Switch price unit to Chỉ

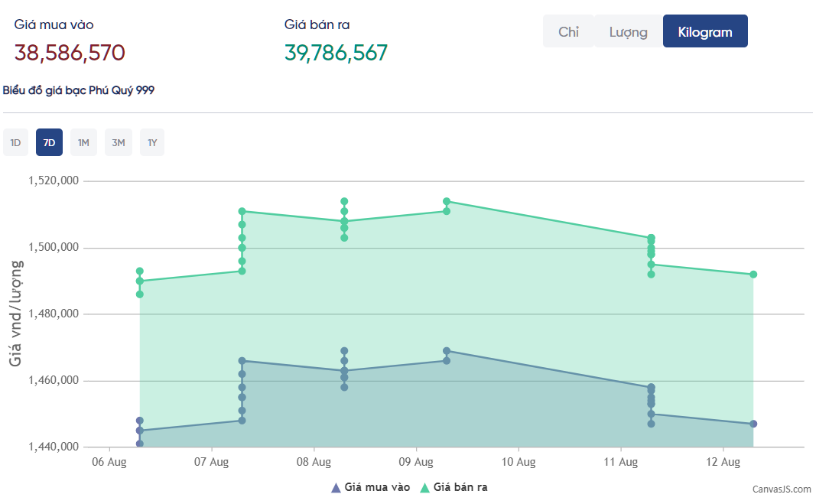pyautogui.click(x=568, y=31)
